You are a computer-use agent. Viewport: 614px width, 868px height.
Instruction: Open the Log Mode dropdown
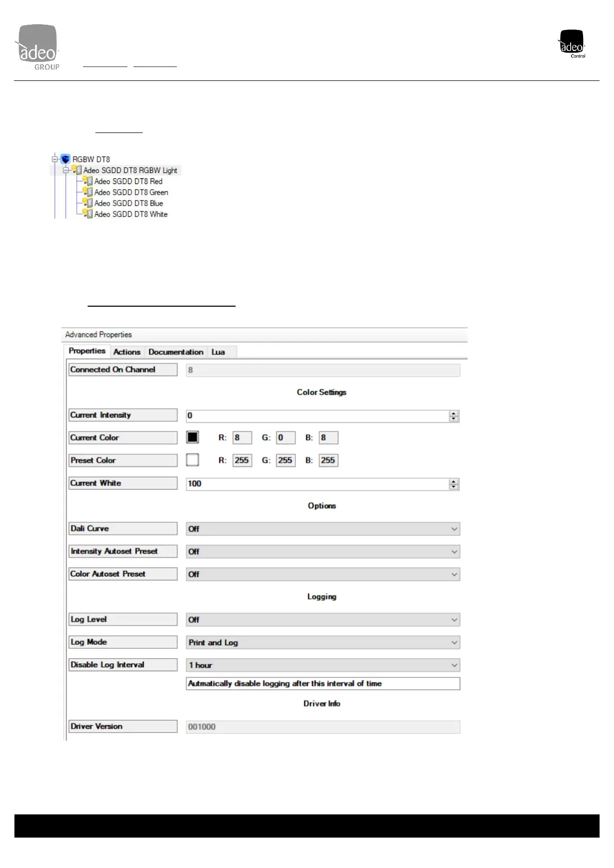coord(323,642)
